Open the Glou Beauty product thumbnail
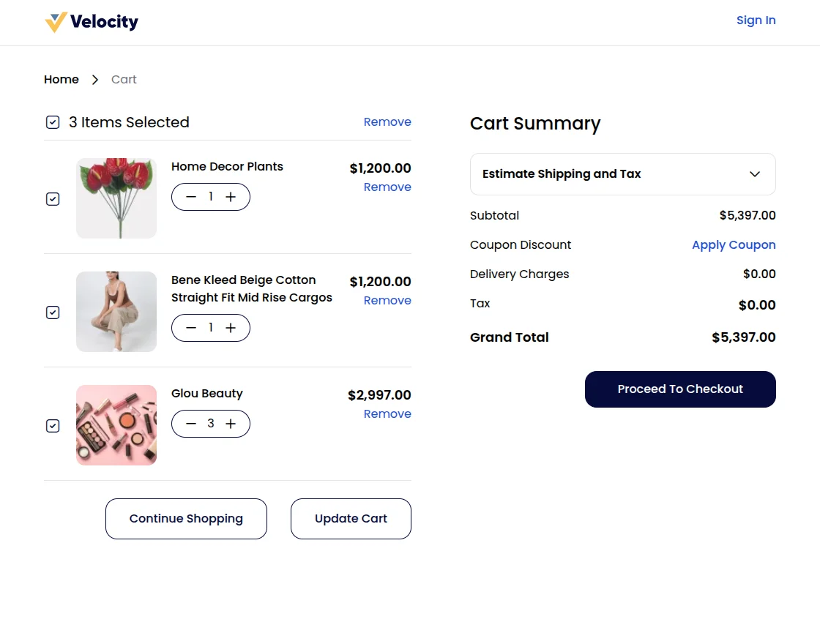Image resolution: width=820 pixels, height=644 pixels. 116,425
